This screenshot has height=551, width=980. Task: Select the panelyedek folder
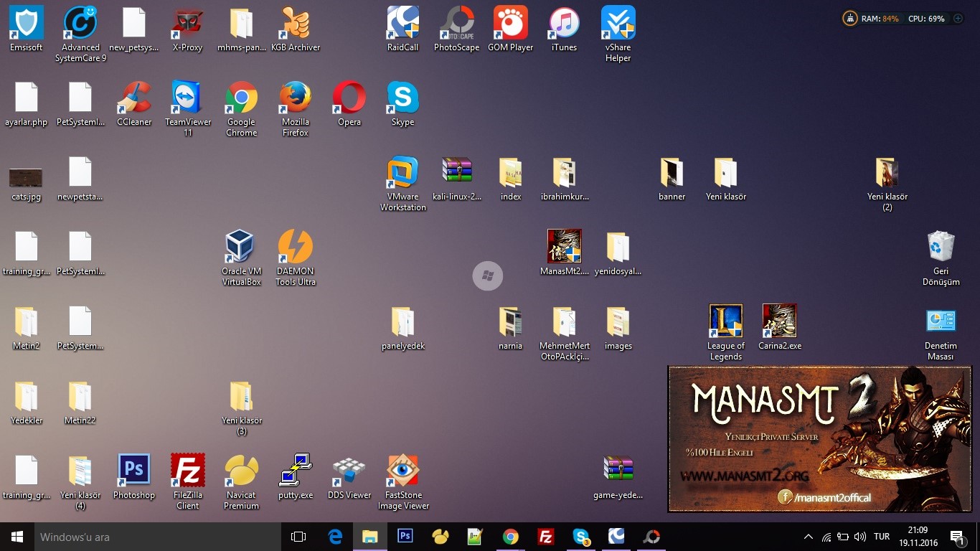403,327
